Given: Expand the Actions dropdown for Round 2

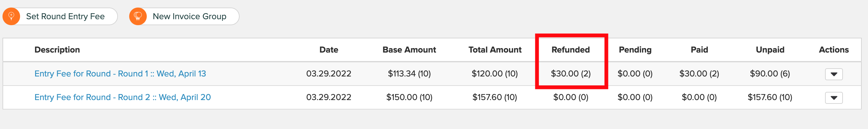Looking at the screenshot, I should (x=834, y=98).
